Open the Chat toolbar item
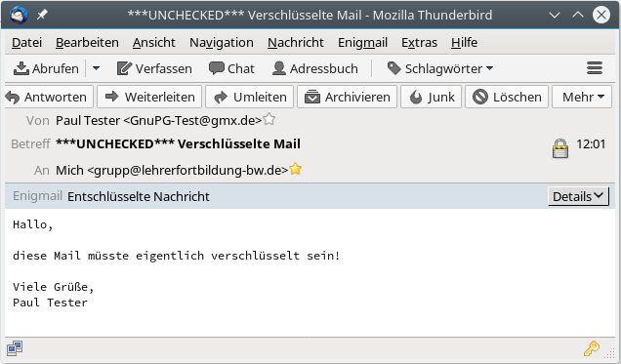The width and height of the screenshot is (621, 364). [x=231, y=68]
